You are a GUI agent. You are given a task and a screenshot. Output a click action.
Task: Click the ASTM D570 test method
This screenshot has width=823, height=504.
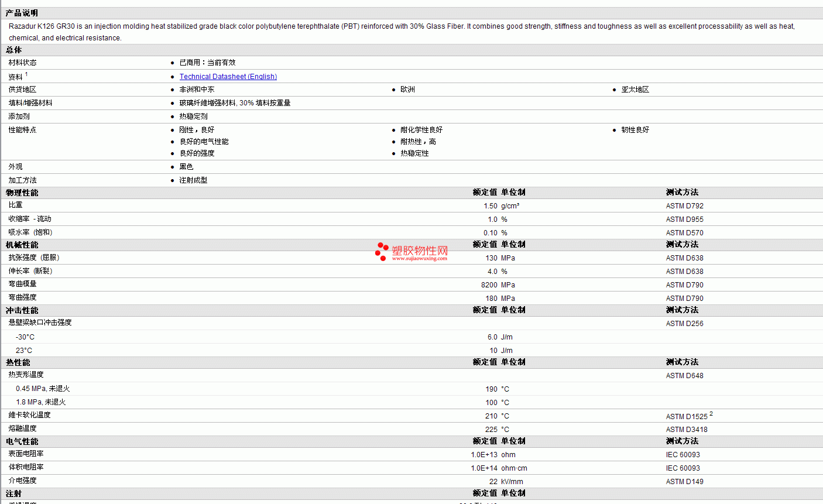coord(685,233)
